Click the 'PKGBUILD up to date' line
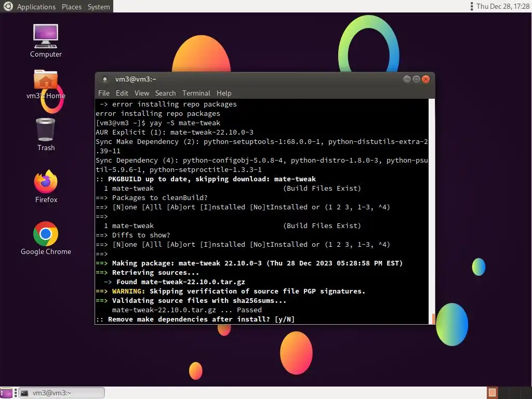Image resolution: width=532 pixels, height=399 pixels. tap(206, 179)
